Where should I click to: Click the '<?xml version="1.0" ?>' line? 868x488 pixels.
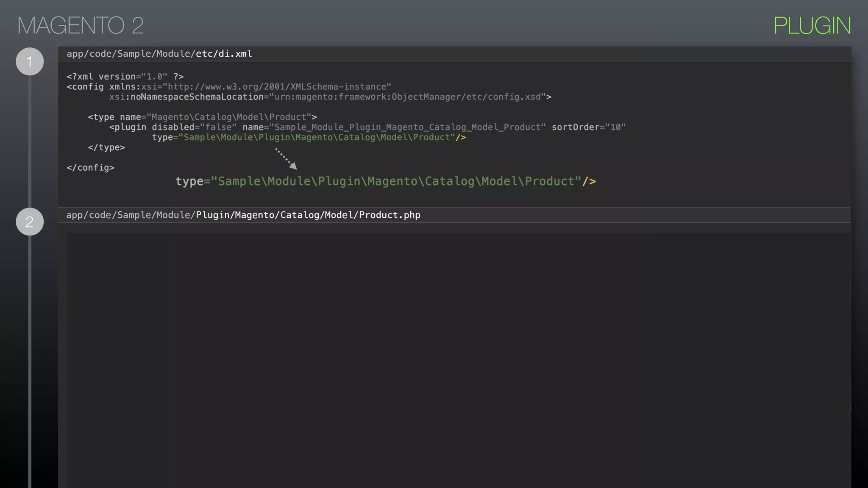pyautogui.click(x=125, y=77)
